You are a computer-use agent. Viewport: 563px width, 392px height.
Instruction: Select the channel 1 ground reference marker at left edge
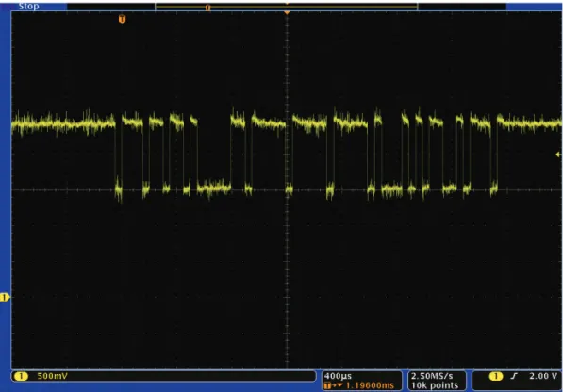coord(4,298)
